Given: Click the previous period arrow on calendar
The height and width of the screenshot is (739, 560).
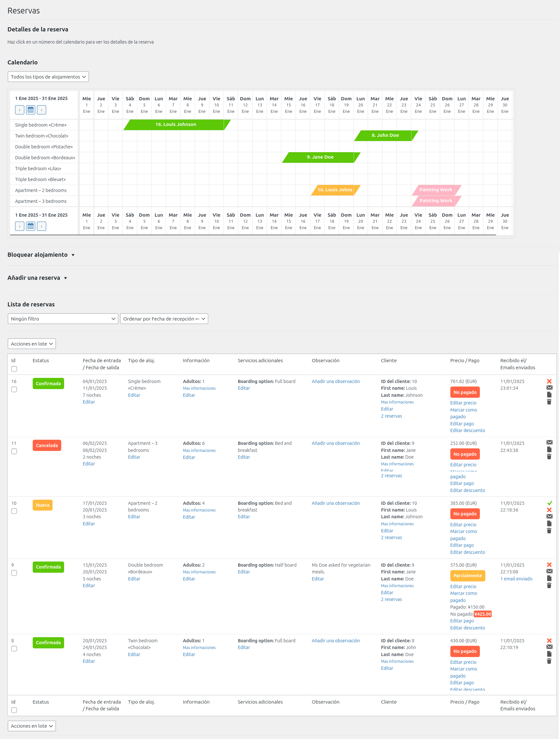Looking at the screenshot, I should (20, 110).
